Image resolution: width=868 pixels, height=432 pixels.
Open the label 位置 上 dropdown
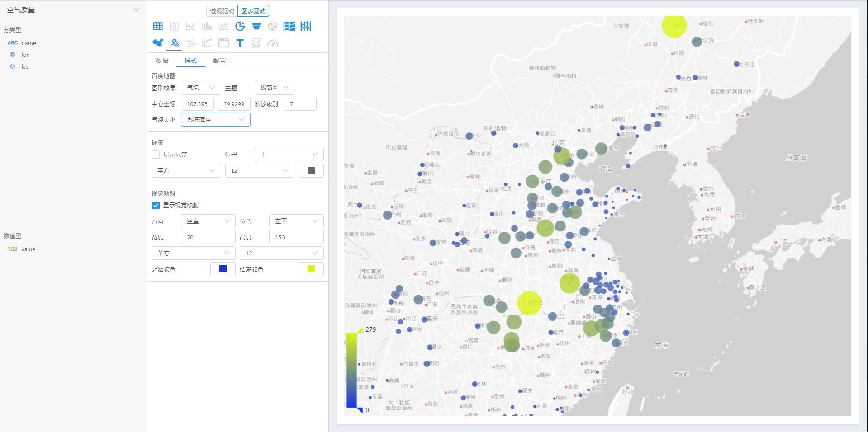[x=289, y=155]
